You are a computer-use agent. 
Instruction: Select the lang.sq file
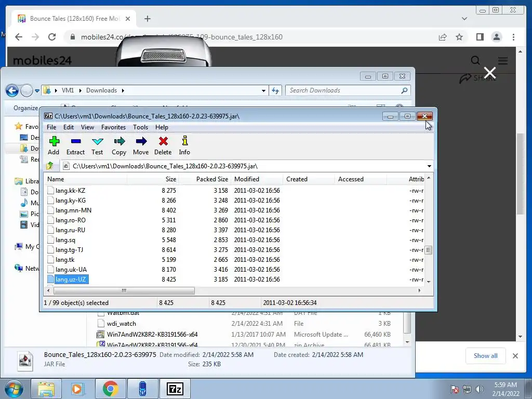click(x=65, y=240)
